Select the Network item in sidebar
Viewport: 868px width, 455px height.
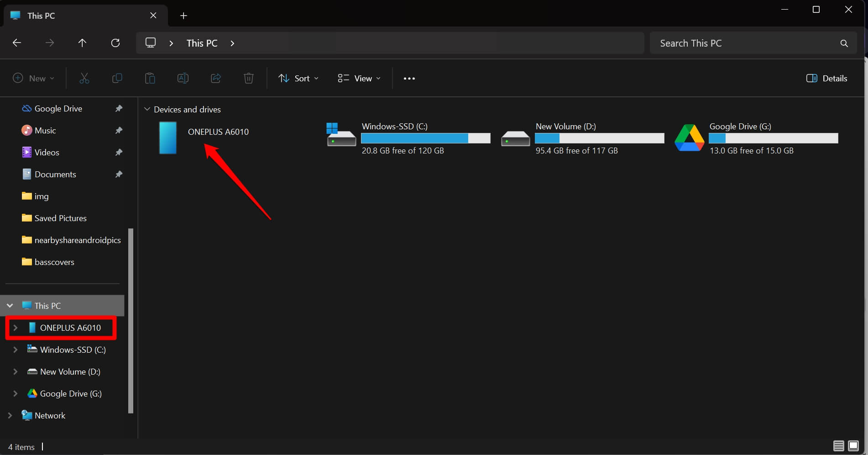pos(50,415)
